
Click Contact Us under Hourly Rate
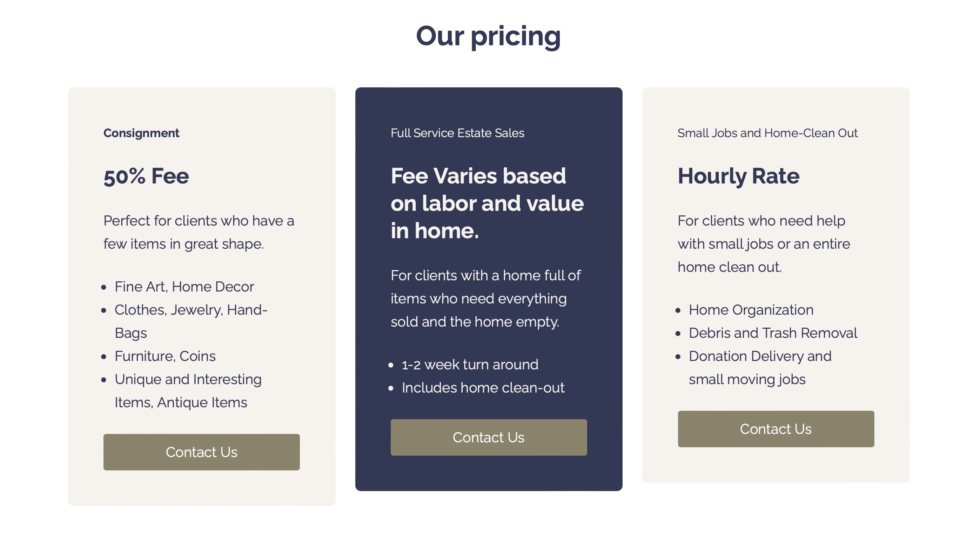775,429
